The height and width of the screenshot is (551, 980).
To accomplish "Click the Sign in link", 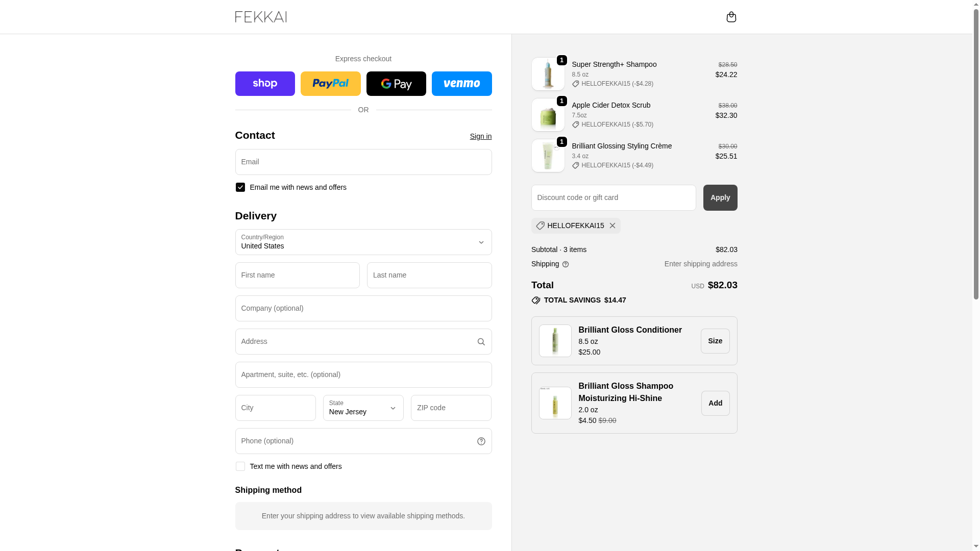I will pyautogui.click(x=480, y=136).
